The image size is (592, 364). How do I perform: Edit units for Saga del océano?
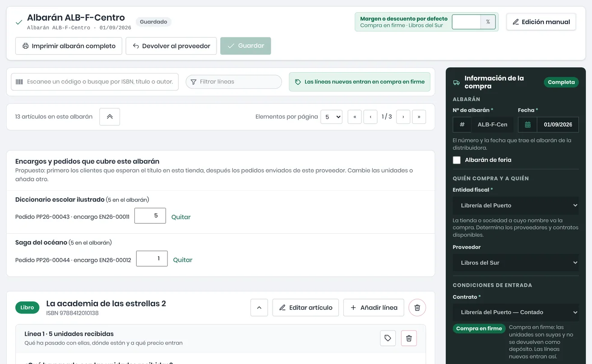pyautogui.click(x=152, y=258)
